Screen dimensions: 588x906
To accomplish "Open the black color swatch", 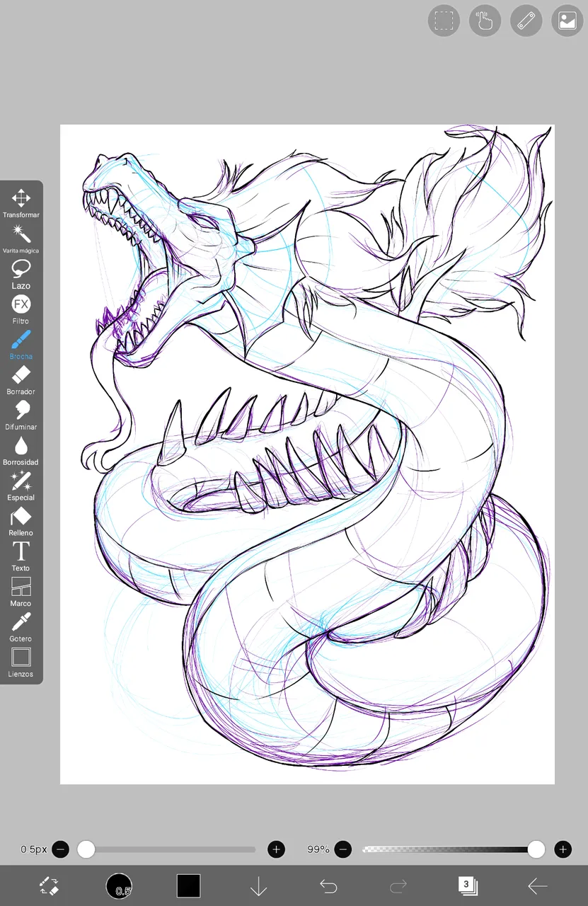I will 188,885.
